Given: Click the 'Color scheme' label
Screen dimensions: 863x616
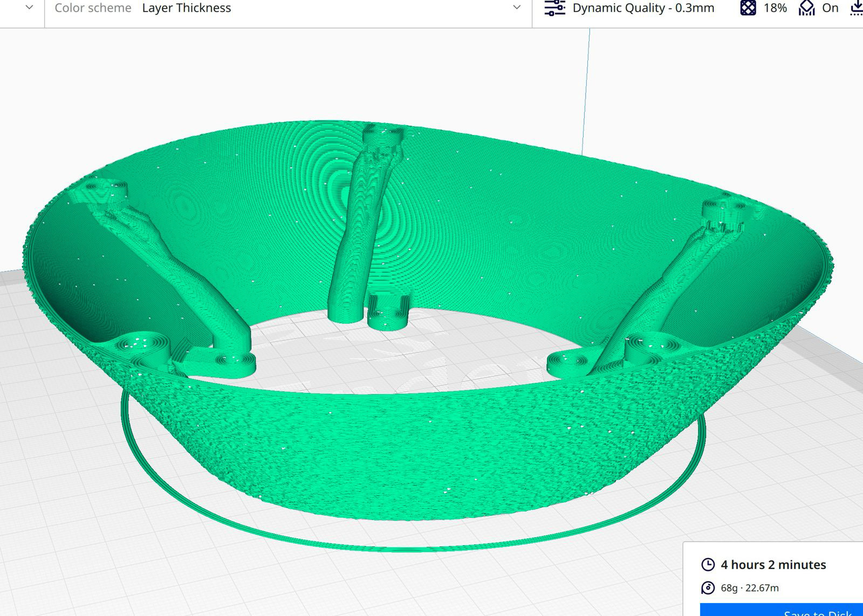Looking at the screenshot, I should click(93, 8).
